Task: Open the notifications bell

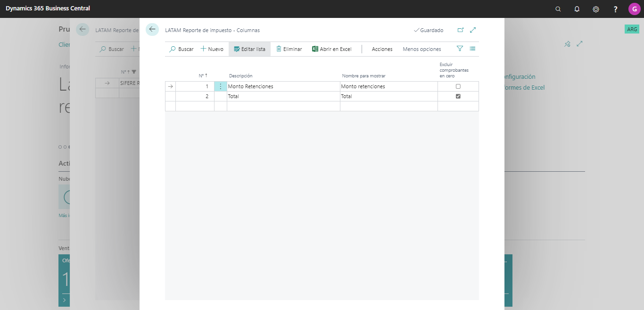Action: (577, 9)
